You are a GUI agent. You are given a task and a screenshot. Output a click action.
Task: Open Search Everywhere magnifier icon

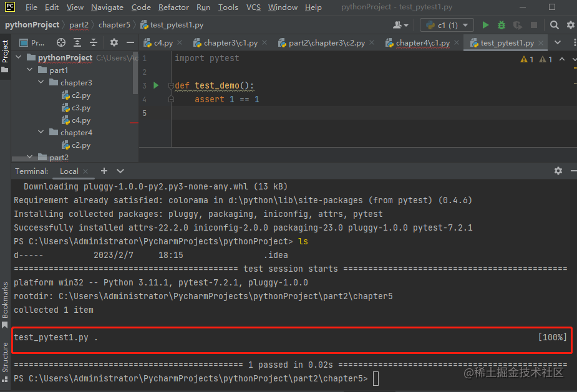[x=554, y=25]
